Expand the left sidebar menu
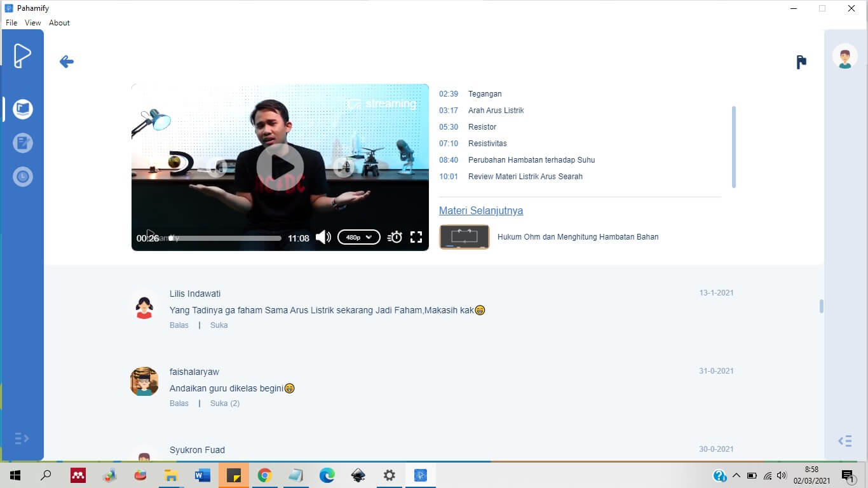 click(22, 438)
